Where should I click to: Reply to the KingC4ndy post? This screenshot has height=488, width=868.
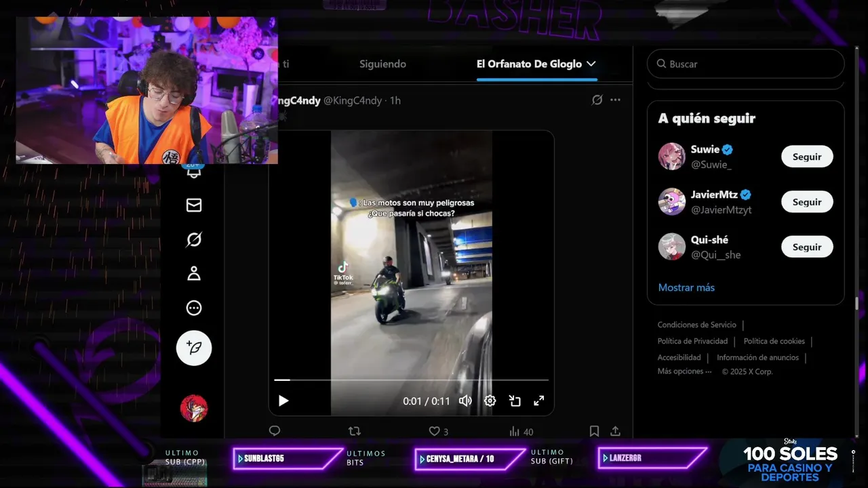coord(275,431)
